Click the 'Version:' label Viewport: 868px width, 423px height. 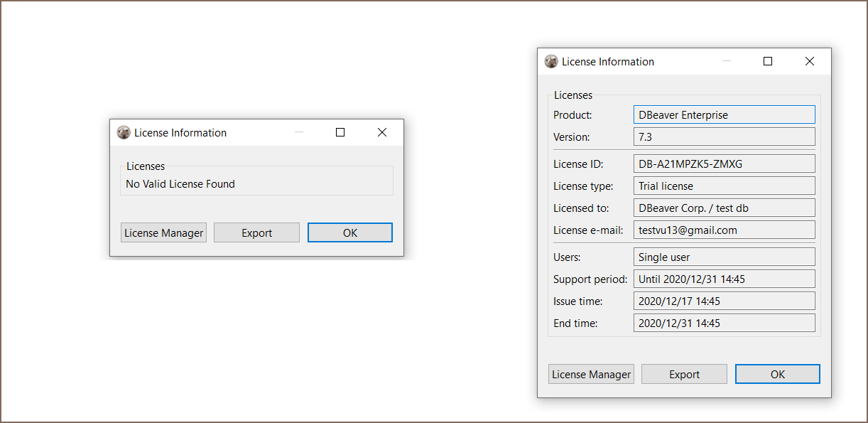pos(572,136)
